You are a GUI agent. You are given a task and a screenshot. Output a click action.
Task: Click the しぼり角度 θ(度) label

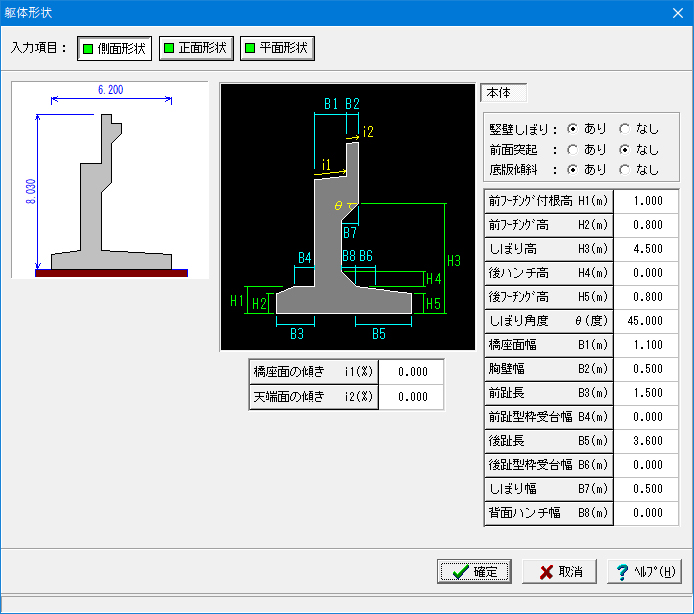pyautogui.click(x=549, y=321)
